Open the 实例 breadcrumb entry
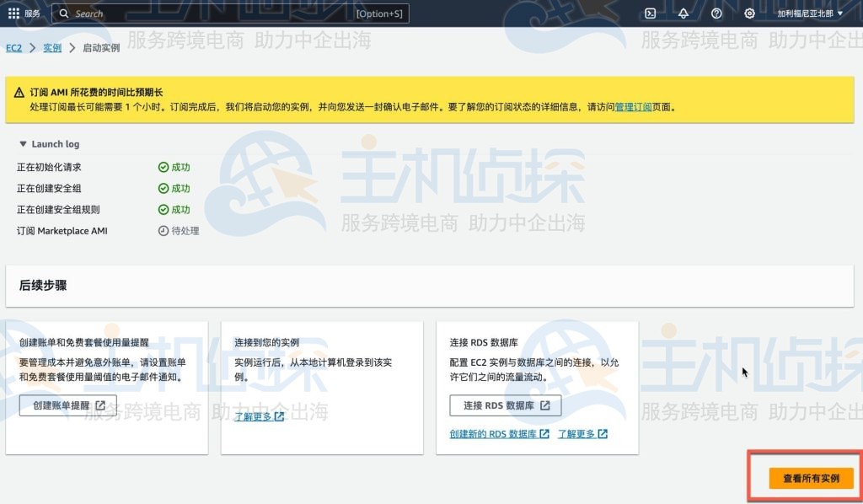Screen dimensions: 863x504 coord(52,47)
